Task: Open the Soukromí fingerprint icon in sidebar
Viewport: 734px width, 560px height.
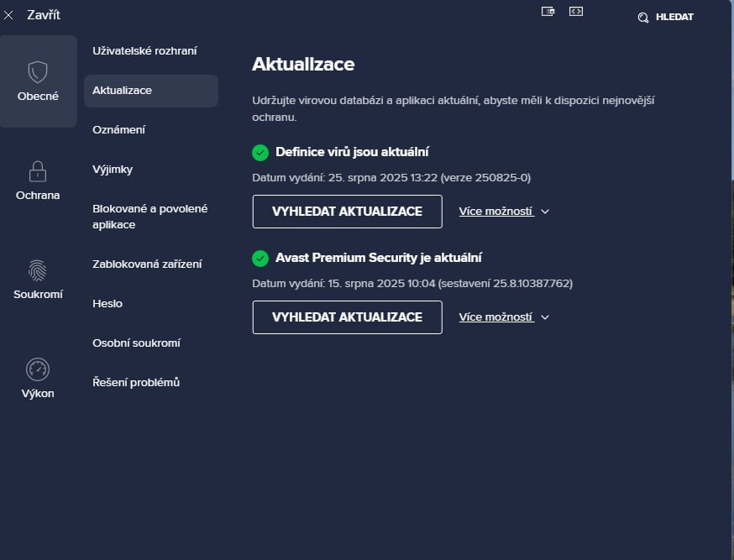Action: 37,270
